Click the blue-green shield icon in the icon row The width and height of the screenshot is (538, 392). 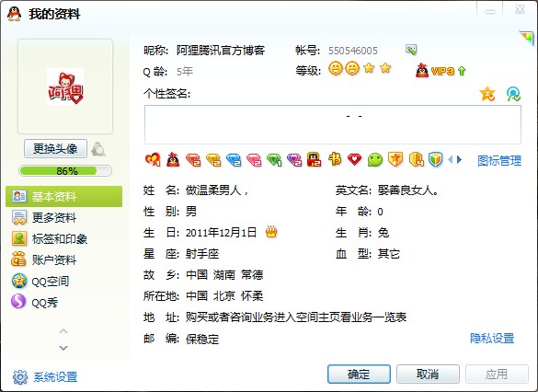click(x=435, y=159)
